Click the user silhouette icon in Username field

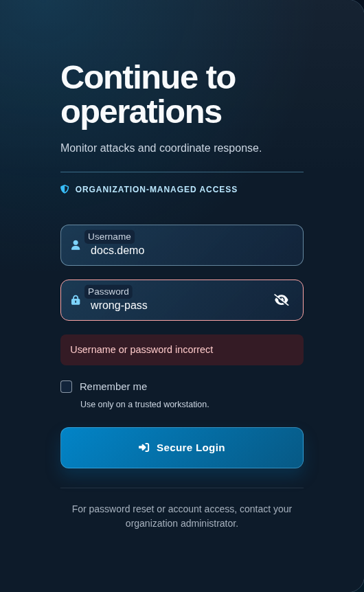pos(76,245)
